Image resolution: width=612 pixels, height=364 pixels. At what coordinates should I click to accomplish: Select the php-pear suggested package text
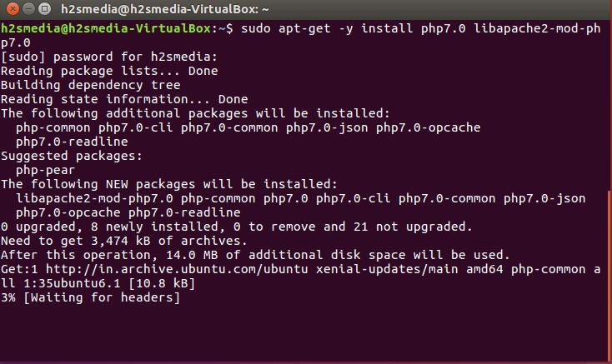click(45, 170)
